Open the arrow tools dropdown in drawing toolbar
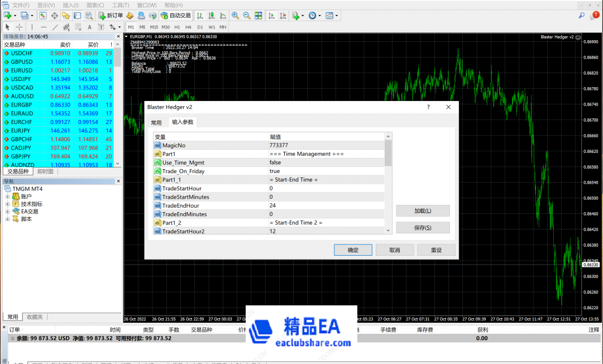This screenshot has width=603, height=364. pyautogui.click(x=119, y=27)
